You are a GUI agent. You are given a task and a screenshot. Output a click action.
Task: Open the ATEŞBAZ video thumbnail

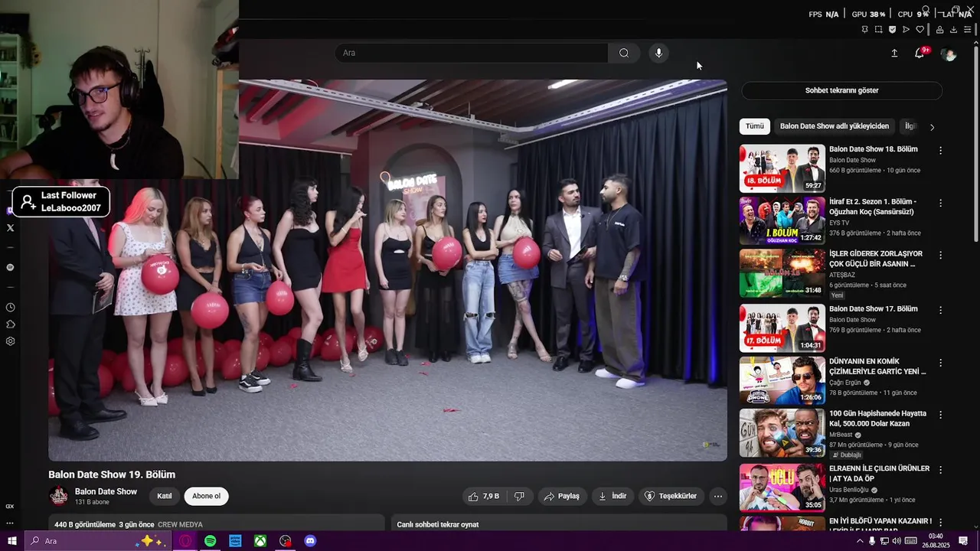click(782, 272)
